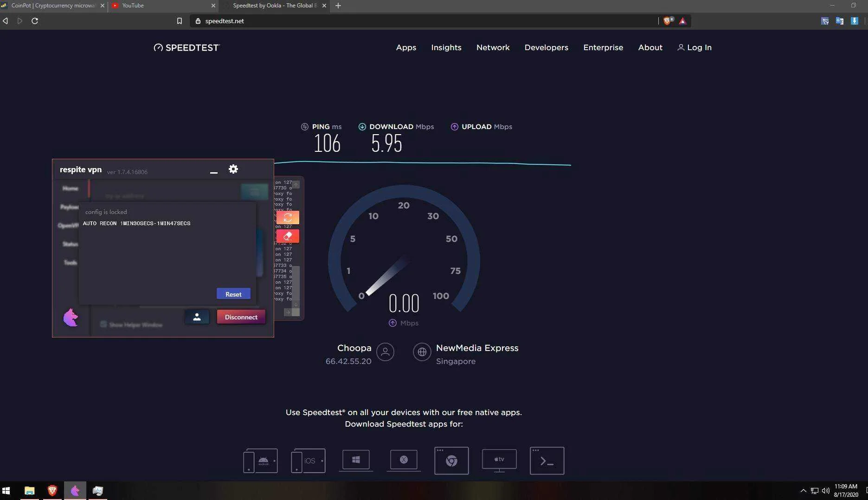Click the browser address bar URL
The image size is (868, 500).
[x=225, y=21]
